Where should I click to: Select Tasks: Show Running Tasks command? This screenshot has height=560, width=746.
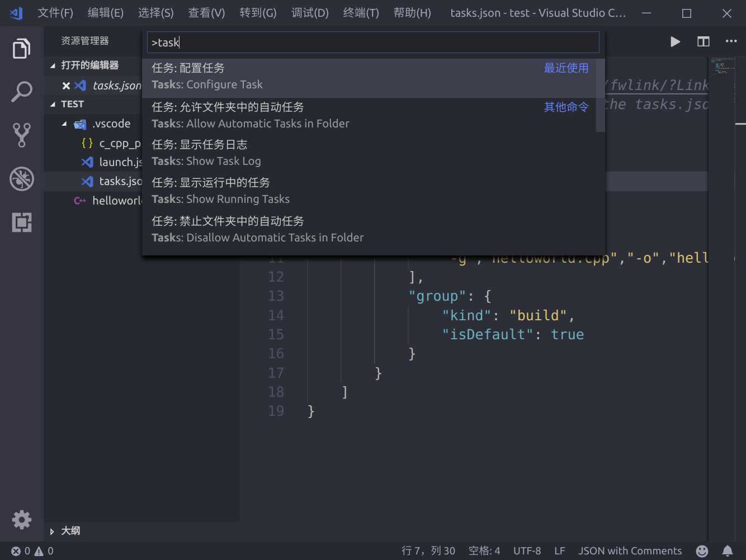[369, 191]
